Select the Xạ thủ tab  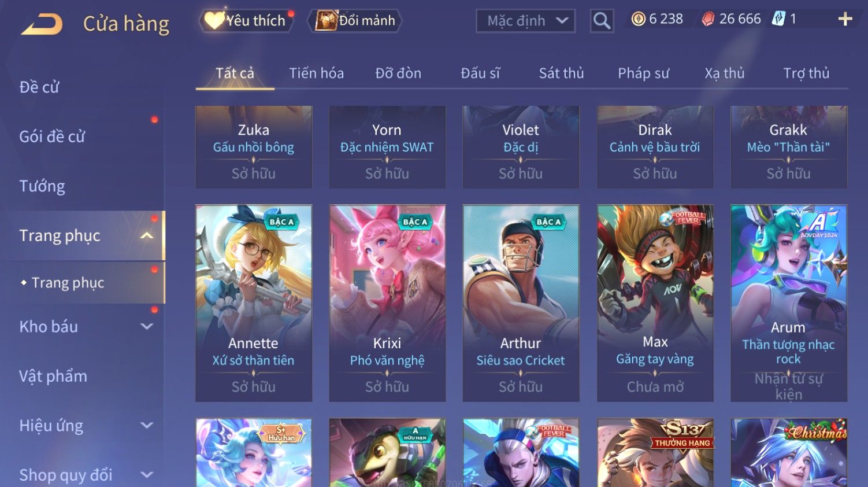tap(724, 73)
